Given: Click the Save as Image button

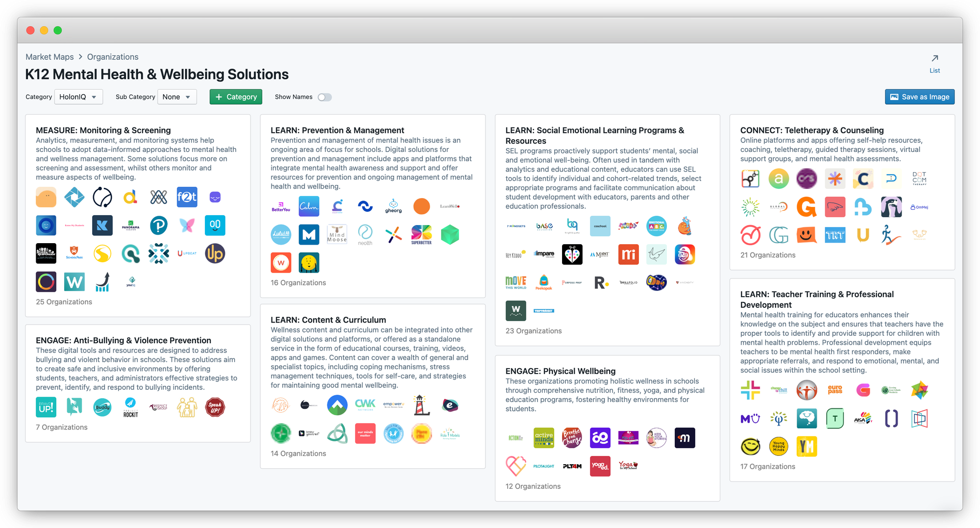Looking at the screenshot, I should tap(919, 97).
